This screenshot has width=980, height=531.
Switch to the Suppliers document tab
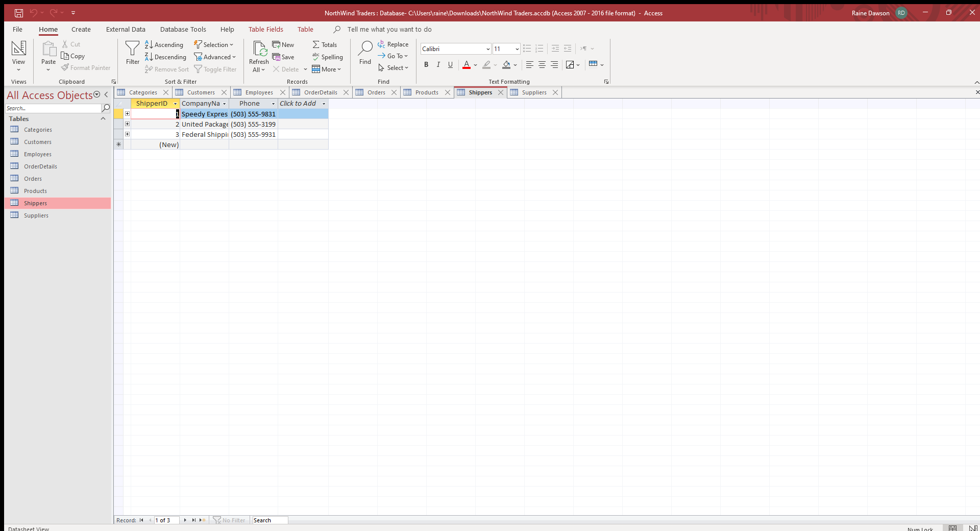tap(534, 92)
